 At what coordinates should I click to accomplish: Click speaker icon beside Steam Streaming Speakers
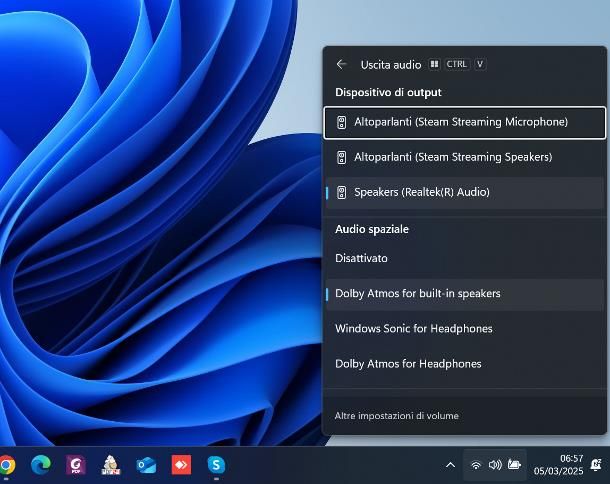tap(342, 158)
